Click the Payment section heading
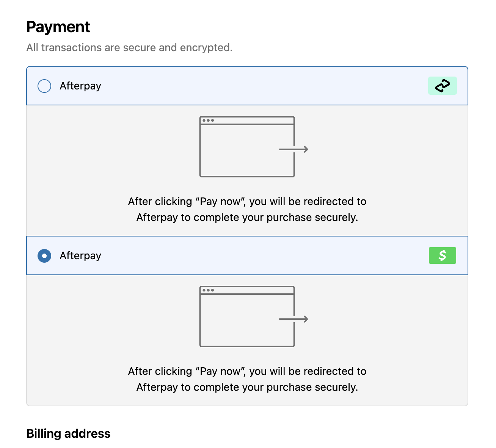The height and width of the screenshot is (448, 496). coord(58,27)
